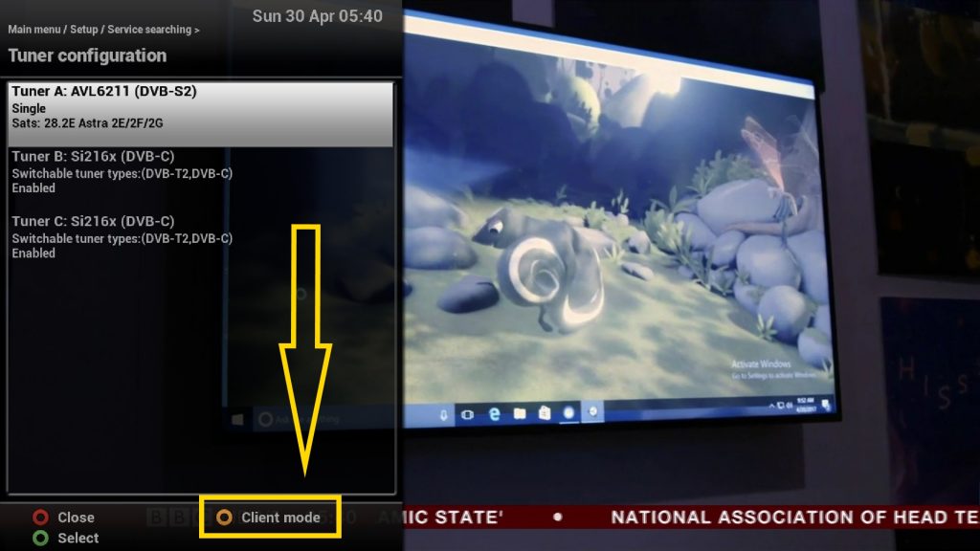Select the Tuner C: Si216x (DVB-C) entry
The height and width of the screenshot is (551, 980).
point(201,237)
